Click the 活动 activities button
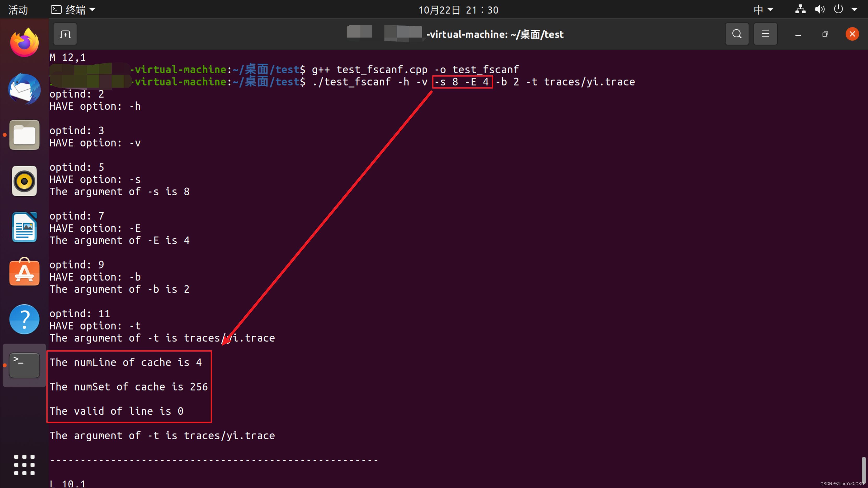The width and height of the screenshot is (868, 488). click(x=18, y=10)
